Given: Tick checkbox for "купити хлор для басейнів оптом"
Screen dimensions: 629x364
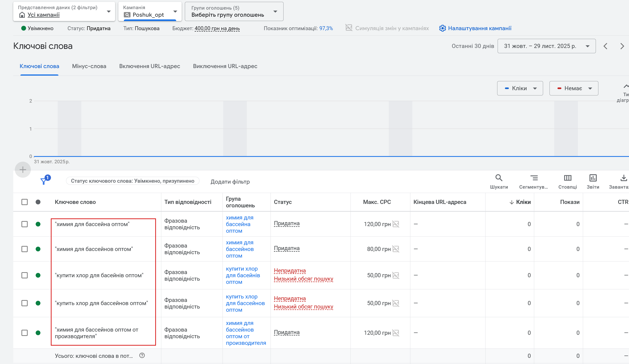Looking at the screenshot, I should [x=24, y=275].
